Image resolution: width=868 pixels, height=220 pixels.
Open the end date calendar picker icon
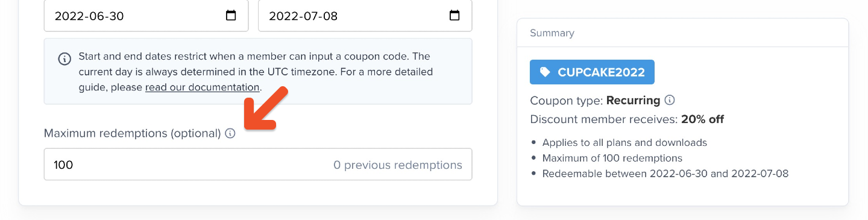tap(454, 16)
